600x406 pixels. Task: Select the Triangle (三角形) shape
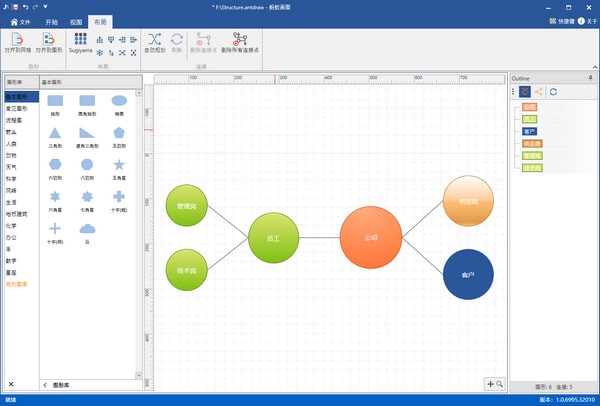55,133
